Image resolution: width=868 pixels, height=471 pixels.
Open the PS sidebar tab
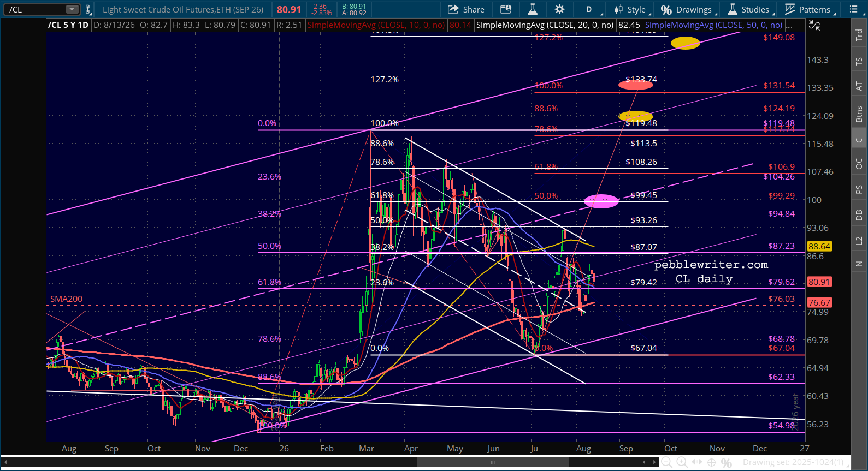pos(859,189)
